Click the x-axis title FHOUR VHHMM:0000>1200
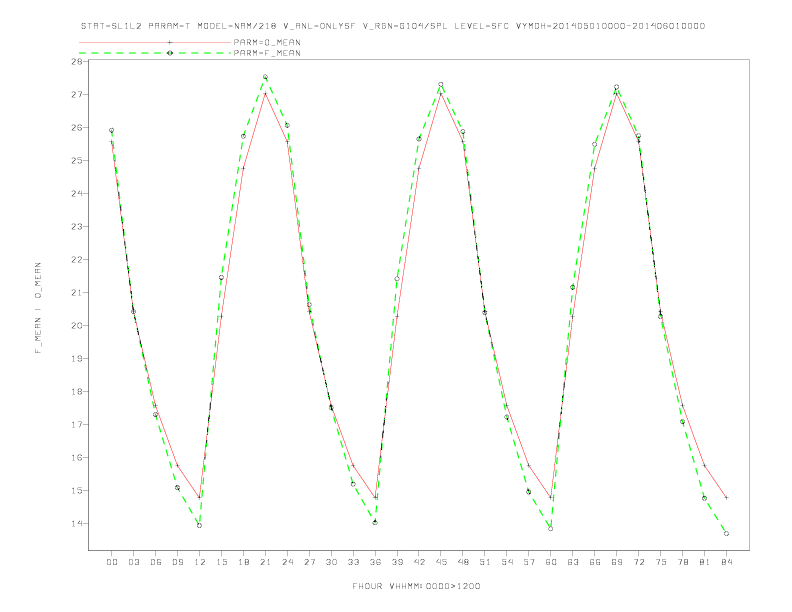792x612 pixels. (x=416, y=586)
